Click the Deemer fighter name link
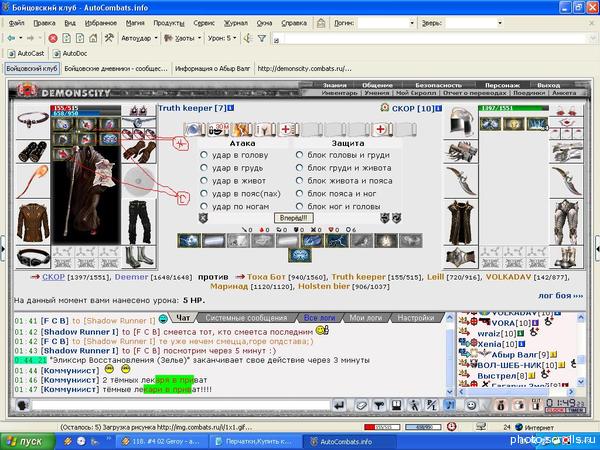Screen dimensions: 600x450 pyautogui.click(x=131, y=277)
